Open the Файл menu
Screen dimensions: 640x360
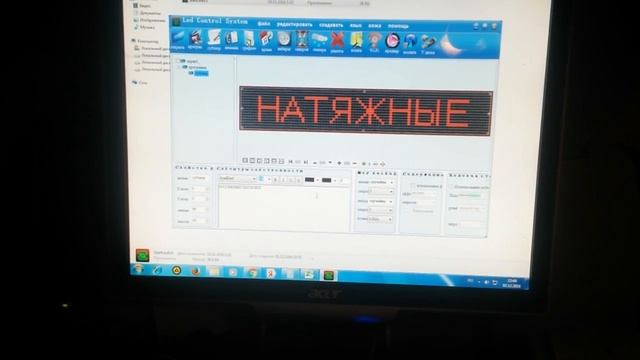point(264,24)
